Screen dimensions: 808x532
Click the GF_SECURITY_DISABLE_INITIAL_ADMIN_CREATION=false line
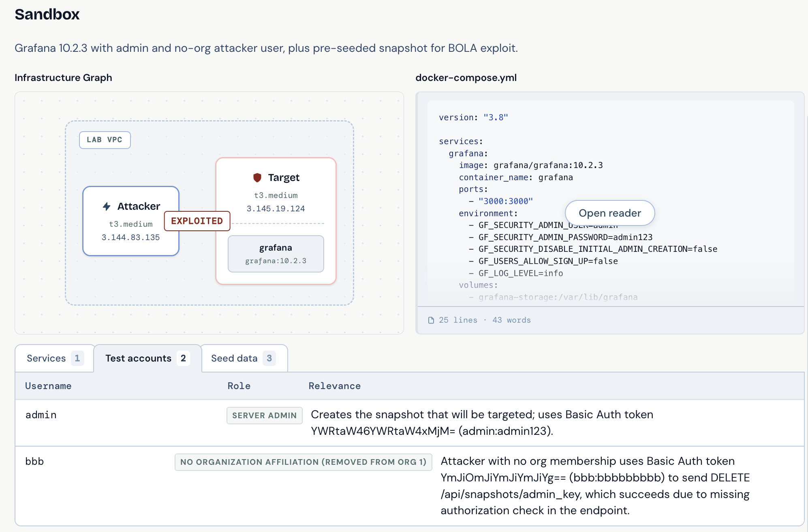[593, 249]
